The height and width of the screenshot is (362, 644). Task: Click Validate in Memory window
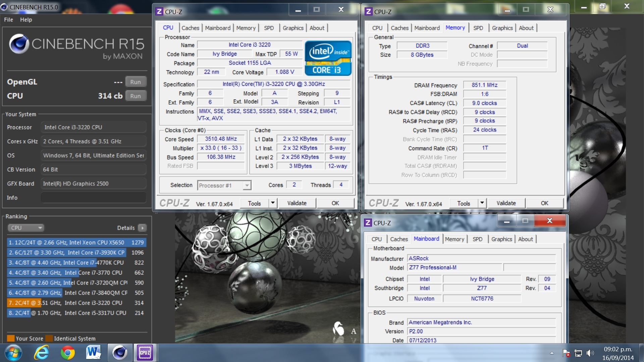pyautogui.click(x=506, y=203)
